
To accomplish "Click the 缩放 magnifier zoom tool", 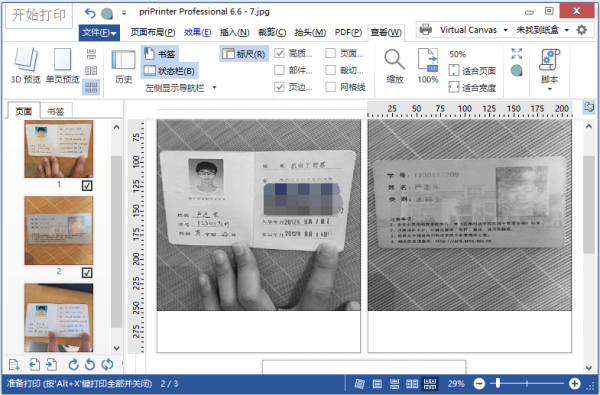I will [x=395, y=66].
